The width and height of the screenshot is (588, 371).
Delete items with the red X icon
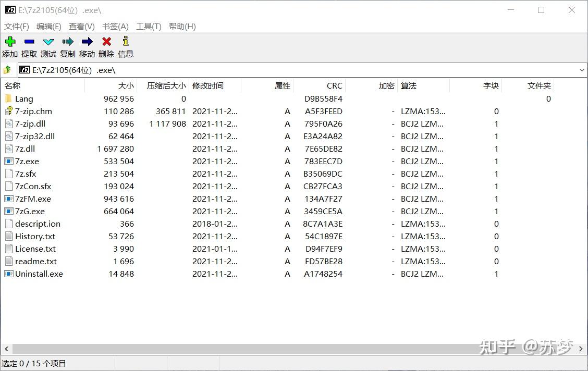coord(106,46)
